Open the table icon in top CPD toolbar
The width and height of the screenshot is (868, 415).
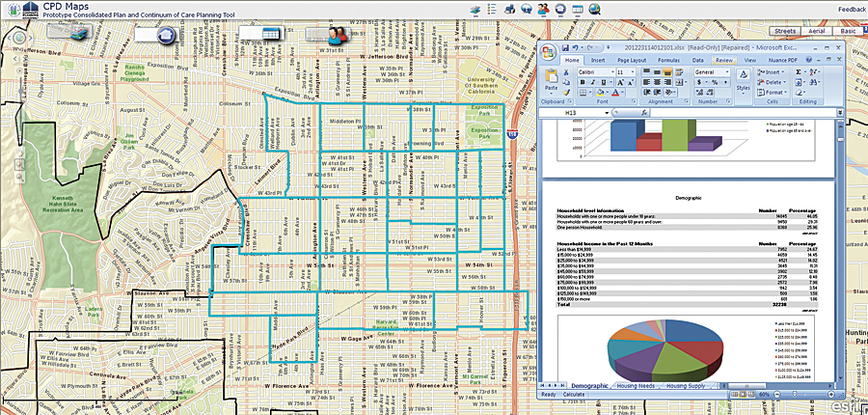click(x=578, y=9)
